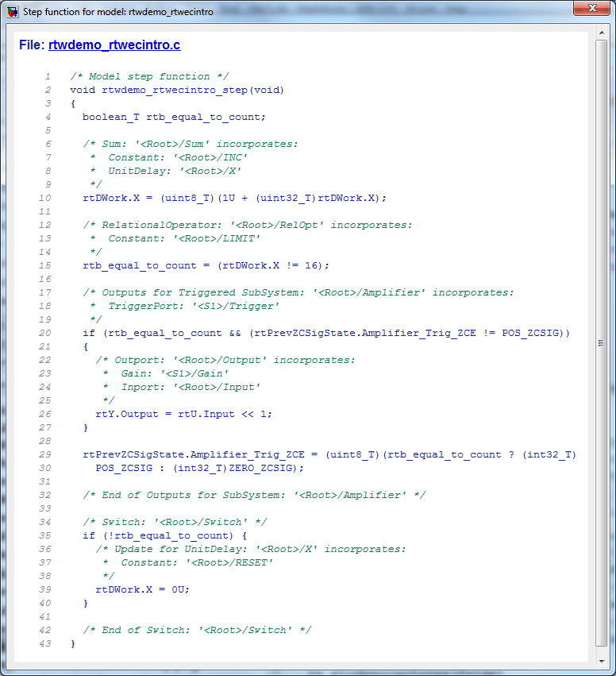Click 'rtb_equal_to_count = (rtDWork.X != 16);' line
This screenshot has height=676, width=616.
pos(206,265)
